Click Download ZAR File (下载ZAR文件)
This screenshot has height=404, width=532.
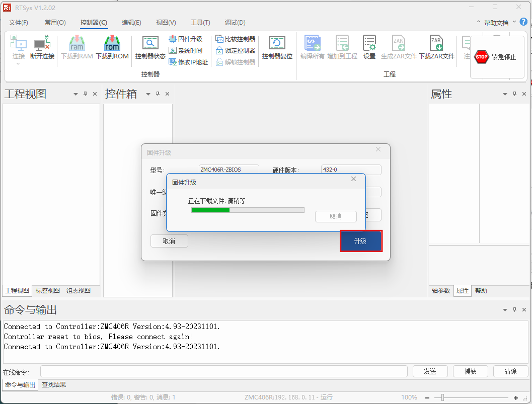[x=436, y=47]
